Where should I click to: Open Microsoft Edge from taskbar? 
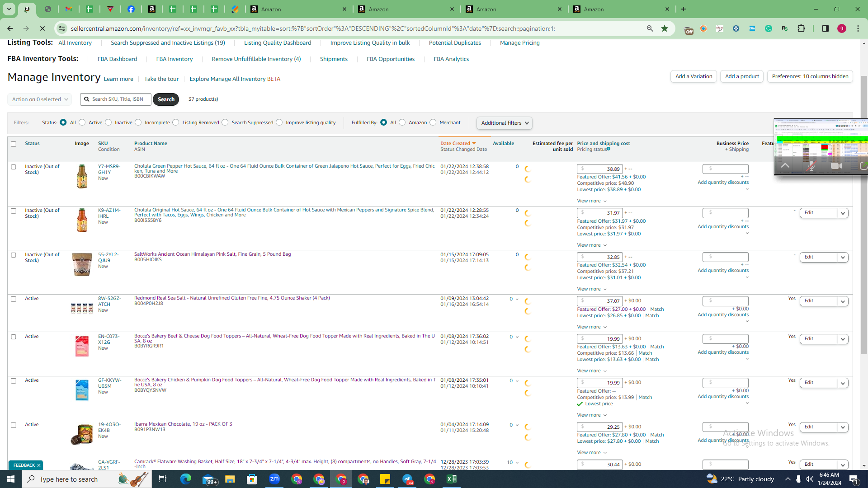coord(186,479)
